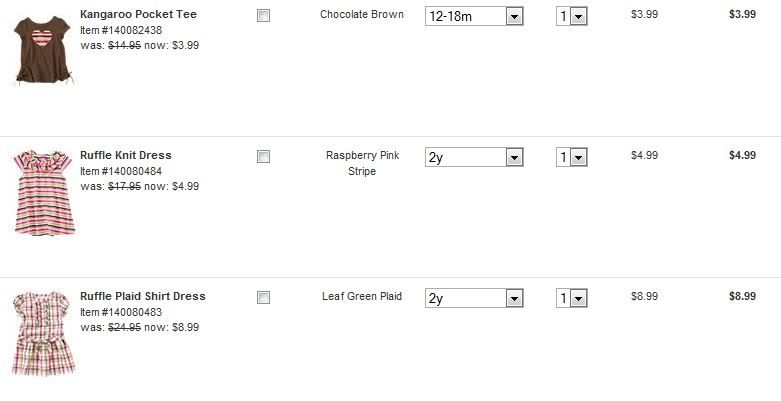
Task: Click the Ruffle Knit Dress title link
Action: pyautogui.click(x=126, y=156)
